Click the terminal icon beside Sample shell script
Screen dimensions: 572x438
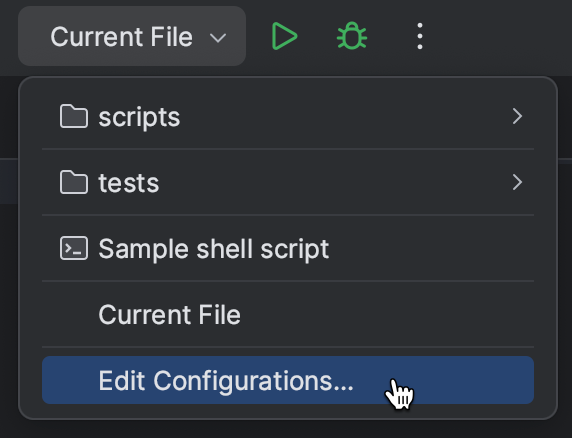pos(74,248)
